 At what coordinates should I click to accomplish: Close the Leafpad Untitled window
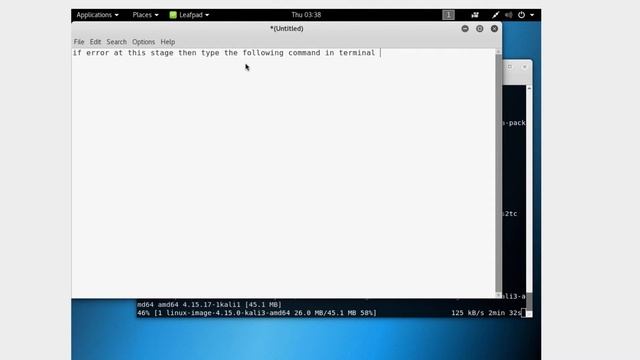494,29
